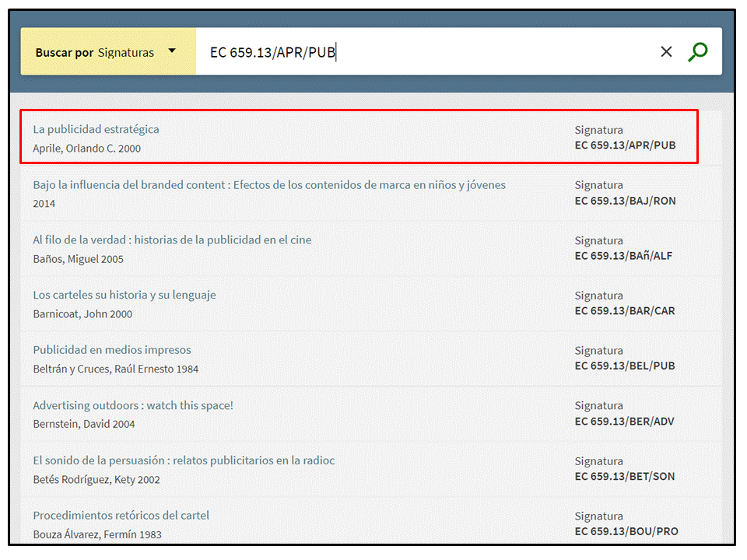Click the dropdown arrow next to Signaturas
Image resolution: width=747 pixels, height=560 pixels.
(172, 51)
